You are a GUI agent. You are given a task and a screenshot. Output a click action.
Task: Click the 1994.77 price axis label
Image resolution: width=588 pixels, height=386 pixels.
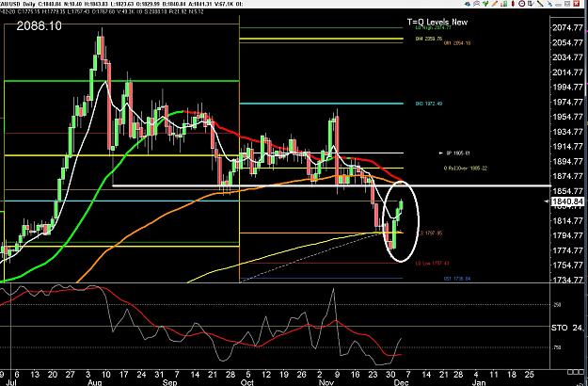(x=567, y=87)
